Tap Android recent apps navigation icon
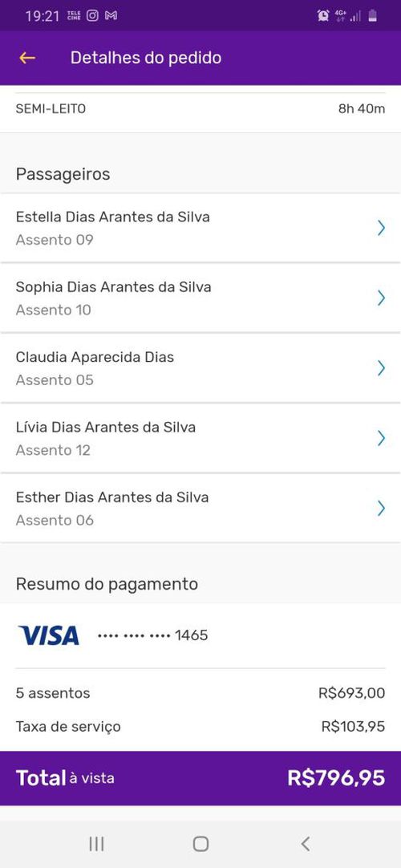The height and width of the screenshot is (868, 401). pos(96,844)
